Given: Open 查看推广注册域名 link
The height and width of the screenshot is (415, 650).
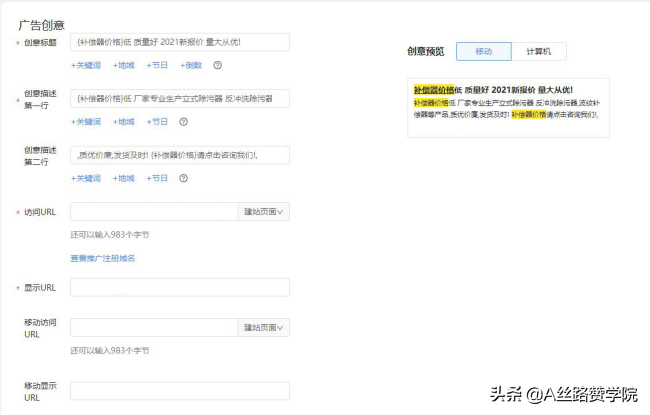Looking at the screenshot, I should pyautogui.click(x=102, y=258).
